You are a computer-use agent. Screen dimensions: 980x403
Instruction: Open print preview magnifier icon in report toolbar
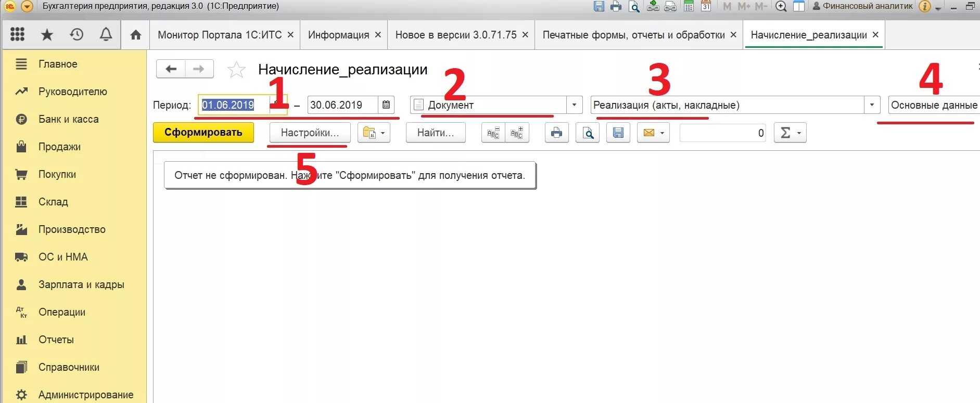pyautogui.click(x=588, y=133)
